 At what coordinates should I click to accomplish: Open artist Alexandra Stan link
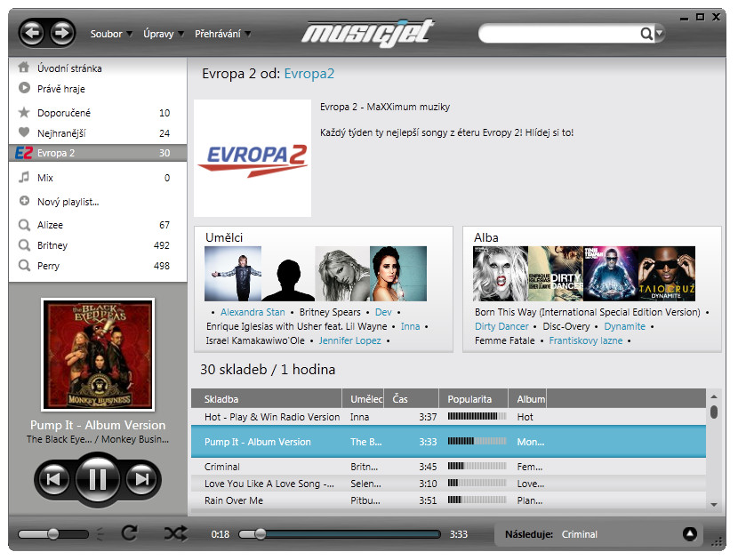253,313
